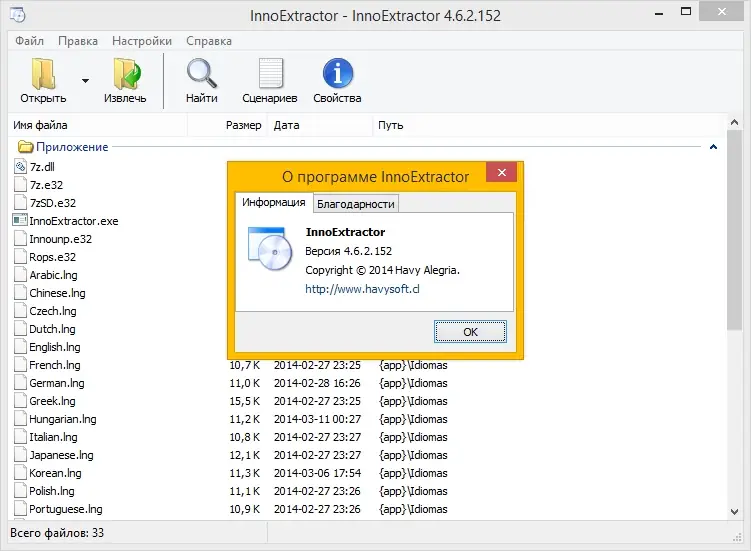Click the vertical scrollbar thumb
The image size is (751, 551).
pyautogui.click(x=734, y=230)
